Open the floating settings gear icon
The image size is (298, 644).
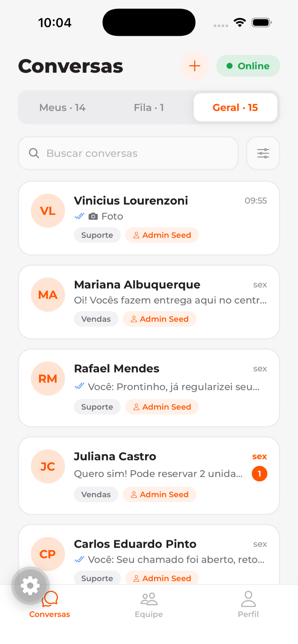click(30, 586)
